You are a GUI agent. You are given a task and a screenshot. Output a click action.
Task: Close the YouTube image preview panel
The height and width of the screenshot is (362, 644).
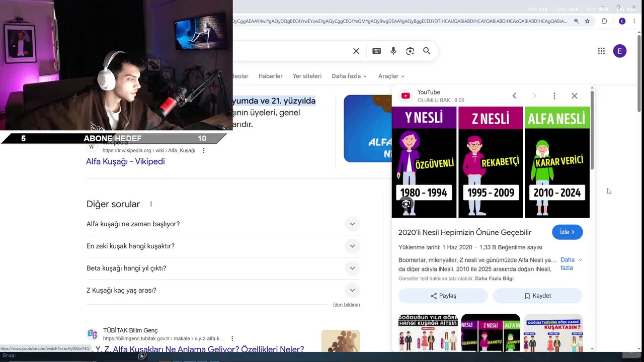(x=575, y=96)
